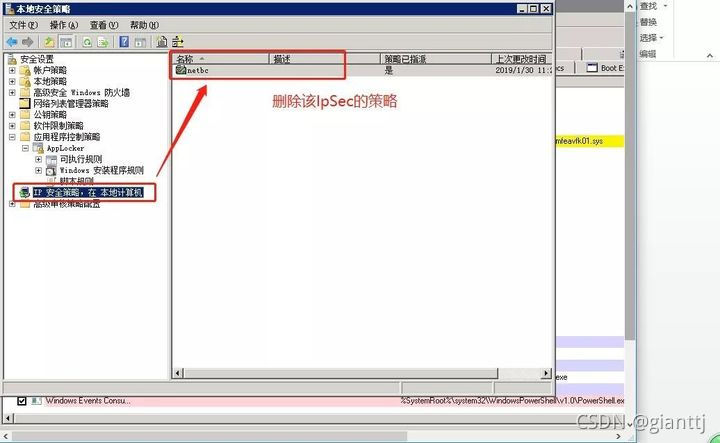Image resolution: width=720 pixels, height=443 pixels.
Task: Click 替换 in the background ribbon
Action: [648, 22]
